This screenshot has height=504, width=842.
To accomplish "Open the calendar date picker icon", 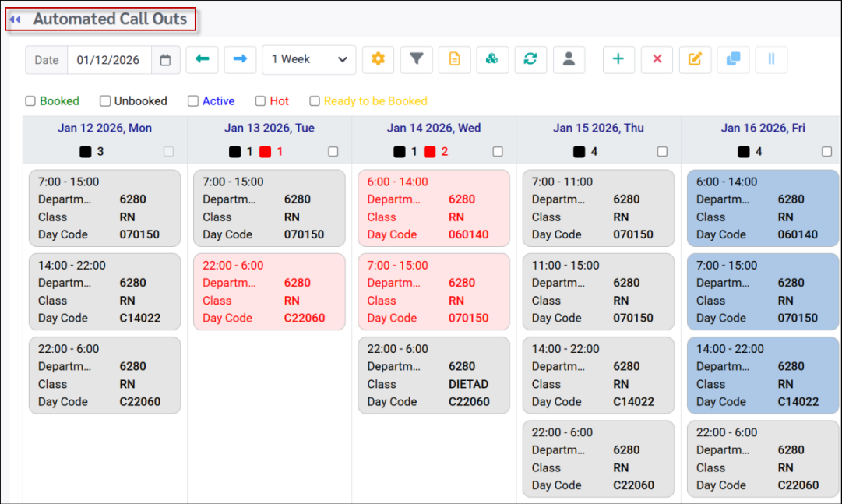I will tap(165, 60).
